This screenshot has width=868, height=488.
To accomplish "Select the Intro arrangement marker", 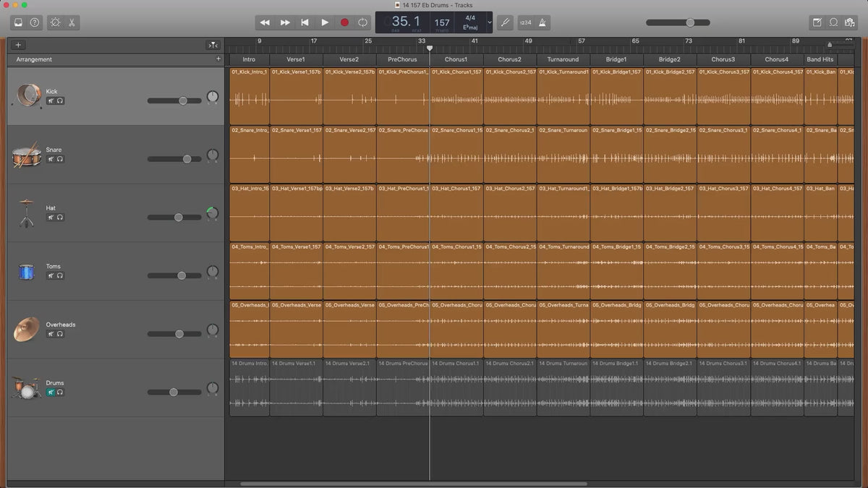I will point(249,59).
